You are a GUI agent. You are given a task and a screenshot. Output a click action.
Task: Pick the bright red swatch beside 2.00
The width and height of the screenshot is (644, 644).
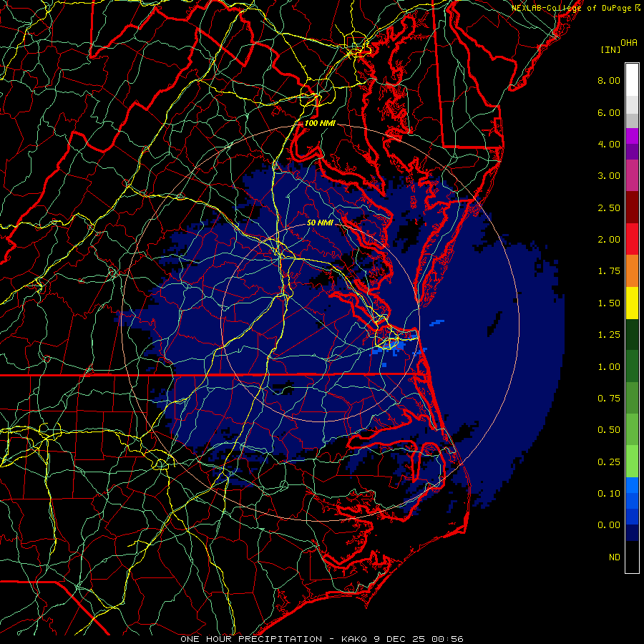tap(632, 239)
